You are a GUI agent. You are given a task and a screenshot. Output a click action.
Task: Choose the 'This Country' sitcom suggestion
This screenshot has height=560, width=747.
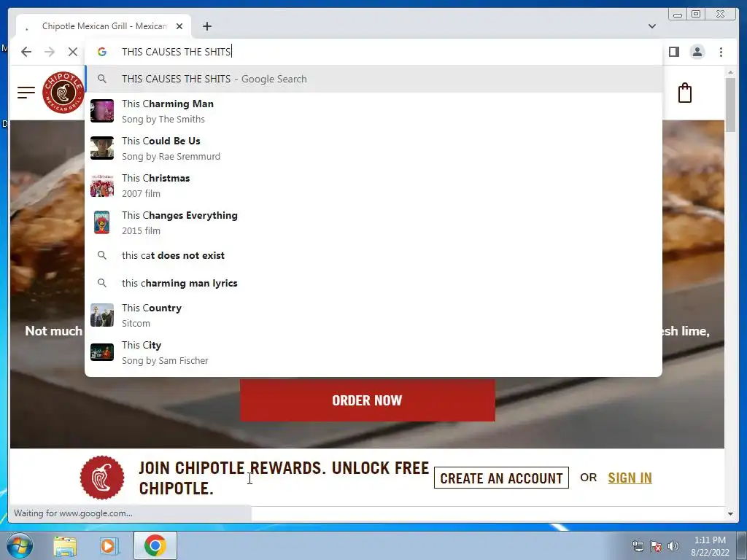[x=373, y=315]
